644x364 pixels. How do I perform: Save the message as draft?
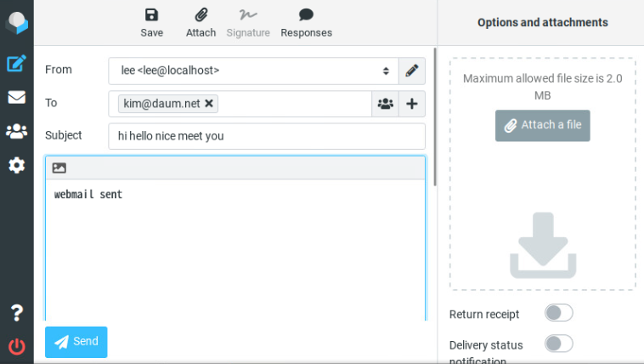click(151, 23)
